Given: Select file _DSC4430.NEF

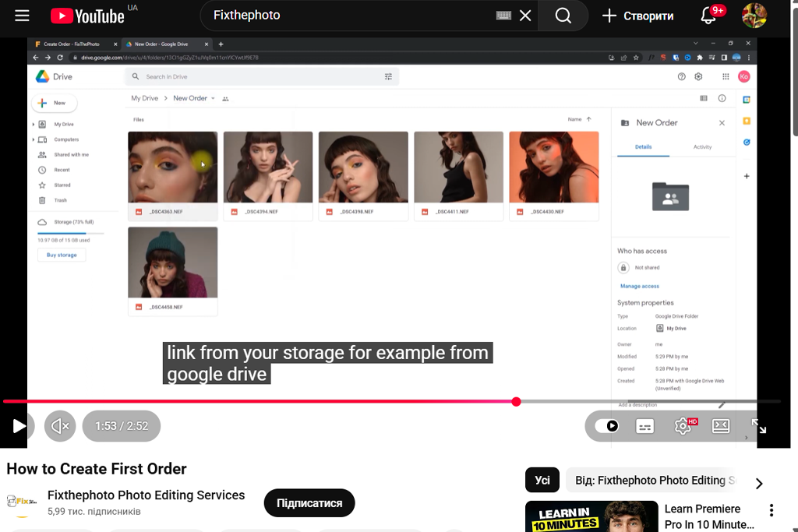Looking at the screenshot, I should point(554,176).
